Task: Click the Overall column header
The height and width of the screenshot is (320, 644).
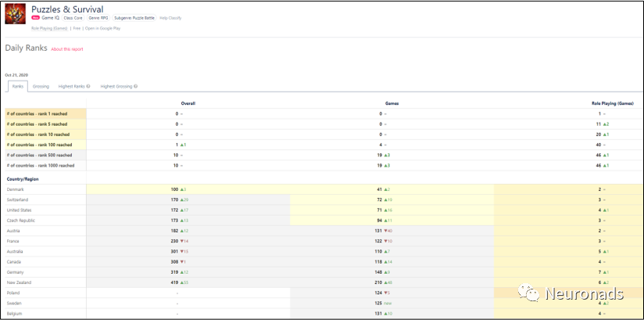Action: [x=188, y=102]
